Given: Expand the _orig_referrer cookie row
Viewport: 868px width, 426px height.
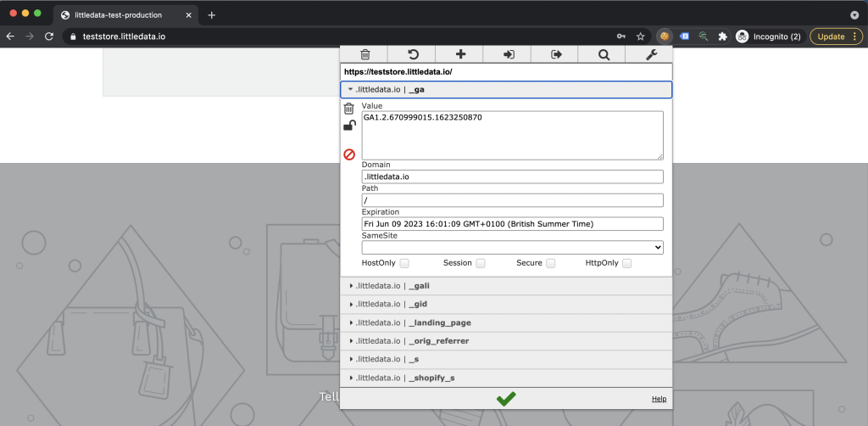Looking at the screenshot, I should pyautogui.click(x=506, y=340).
